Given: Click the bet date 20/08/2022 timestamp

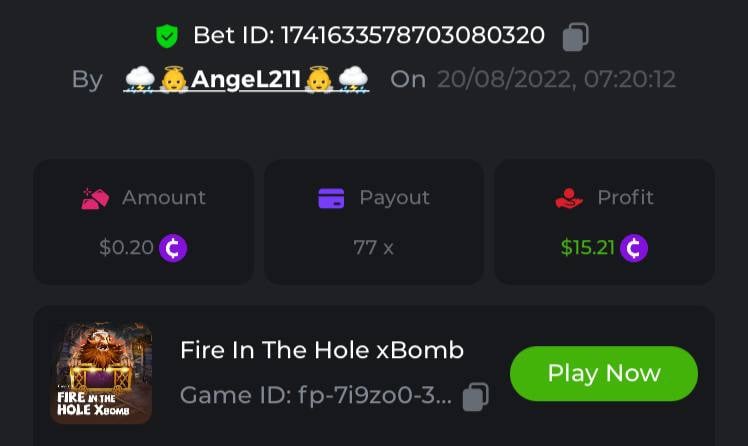Looking at the screenshot, I should (556, 79).
